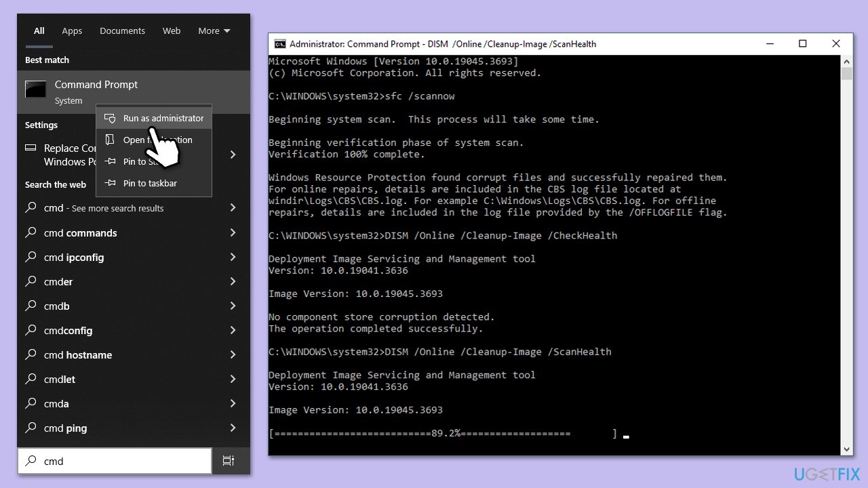The image size is (868, 488).
Task: Switch to the Documents search tab
Action: point(122,31)
